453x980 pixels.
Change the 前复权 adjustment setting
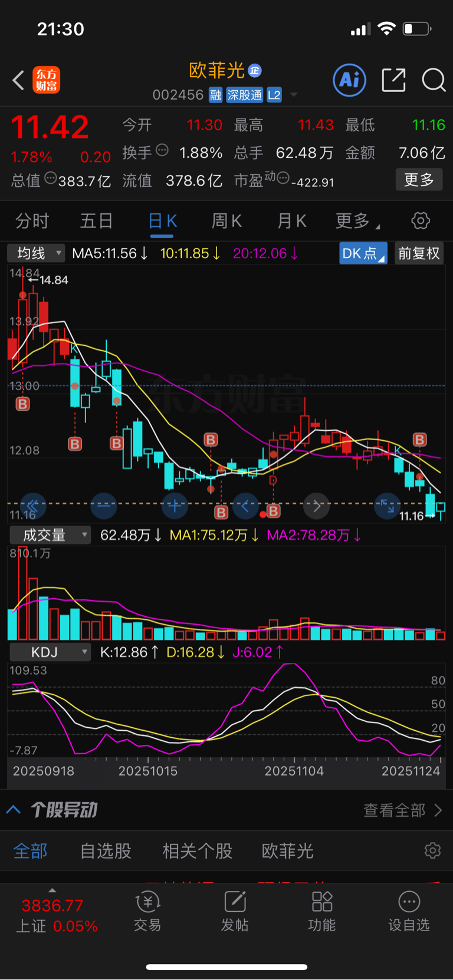point(419,253)
